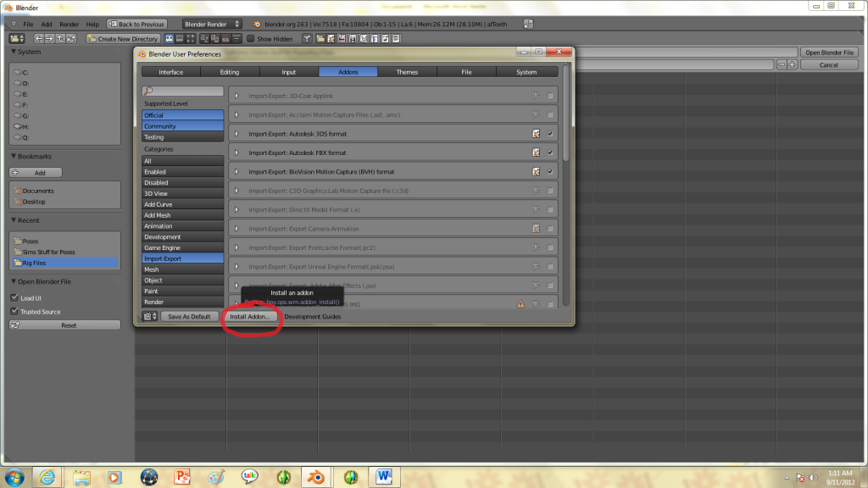
Task: Open the Blender Render engine dropdown
Action: 212,24
